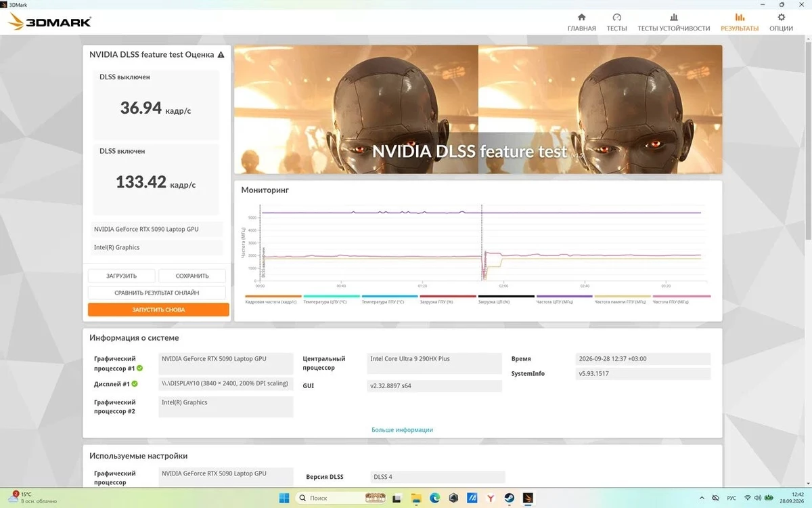Screen dimensions: 812x508
Task: Open Wi-Fi network settings in the tray
Action: 748,498
